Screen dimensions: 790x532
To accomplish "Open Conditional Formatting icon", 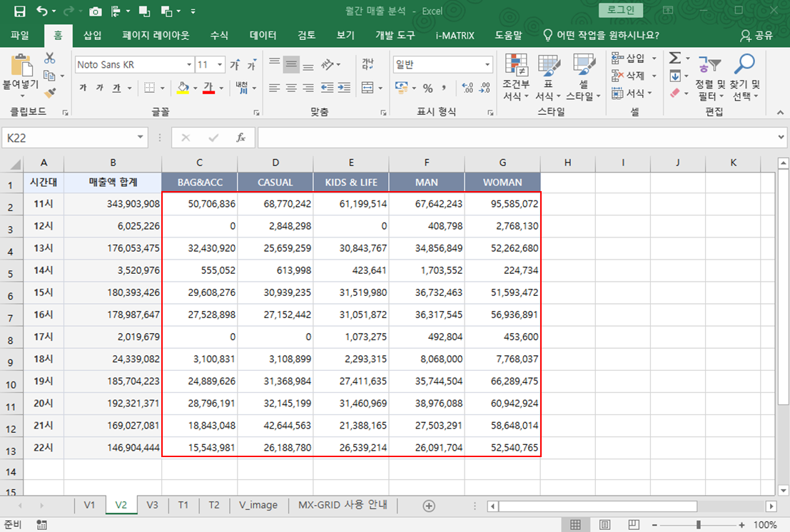I will [x=516, y=66].
